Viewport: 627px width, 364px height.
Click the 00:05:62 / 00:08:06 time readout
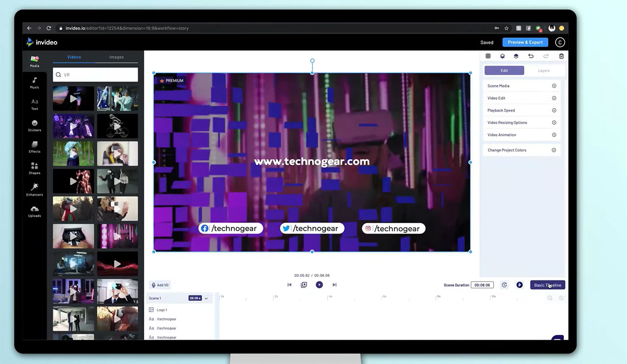(x=312, y=275)
